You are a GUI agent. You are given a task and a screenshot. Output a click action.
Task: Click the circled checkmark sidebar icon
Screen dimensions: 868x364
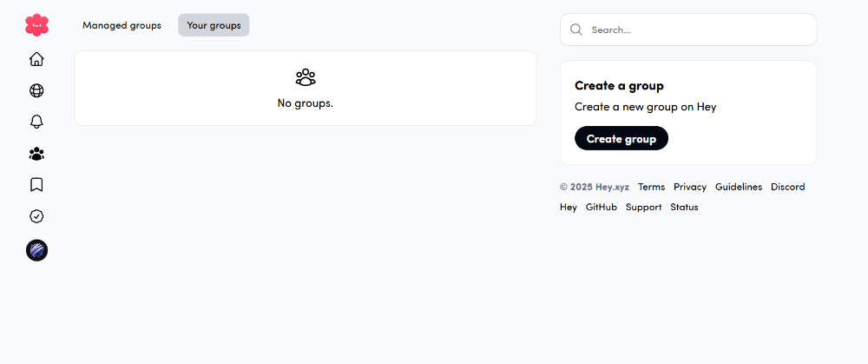(x=36, y=216)
